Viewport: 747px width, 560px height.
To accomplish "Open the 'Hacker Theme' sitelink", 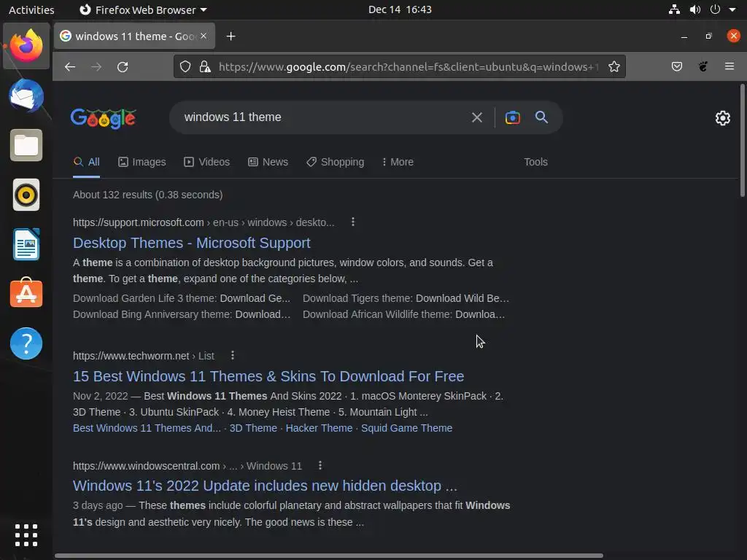I will pyautogui.click(x=319, y=428).
